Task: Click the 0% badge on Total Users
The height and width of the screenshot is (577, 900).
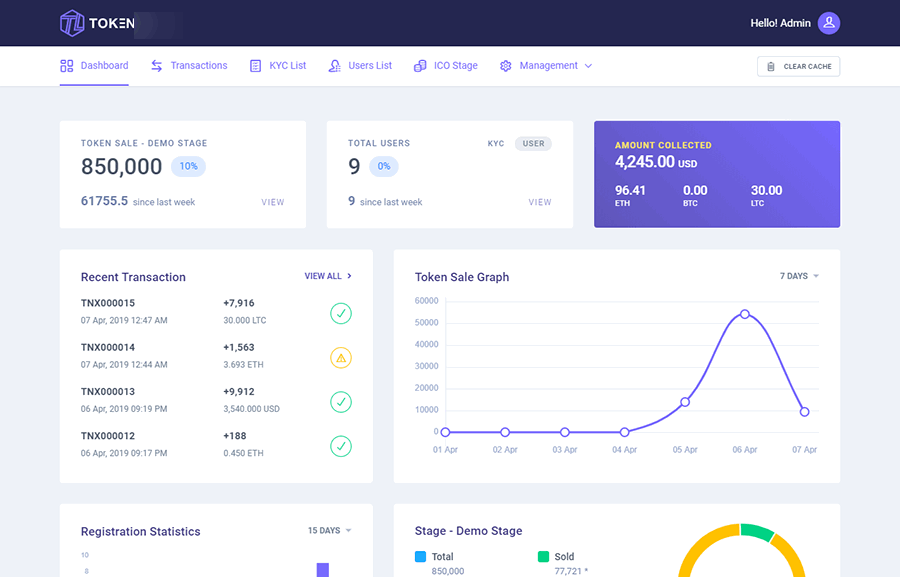Action: point(383,166)
